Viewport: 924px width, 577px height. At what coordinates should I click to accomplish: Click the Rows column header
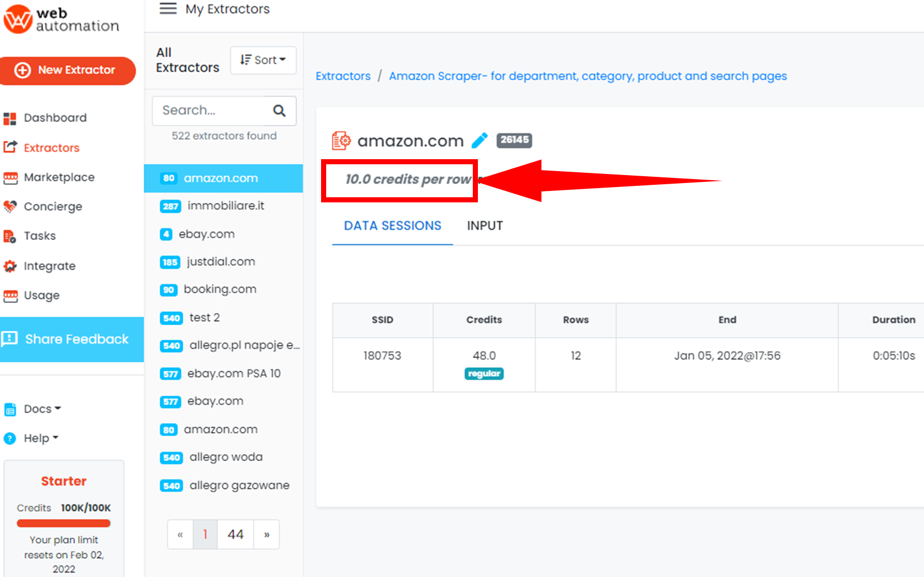[576, 320]
